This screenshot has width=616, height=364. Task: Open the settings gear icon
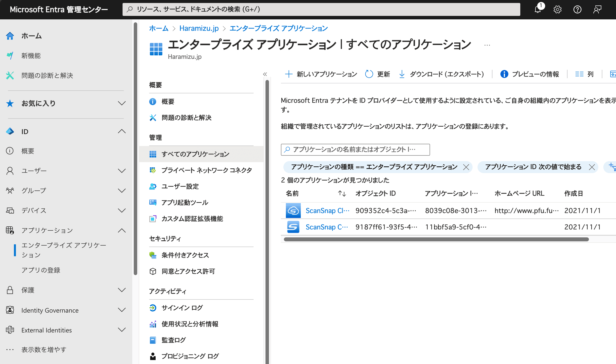558,9
